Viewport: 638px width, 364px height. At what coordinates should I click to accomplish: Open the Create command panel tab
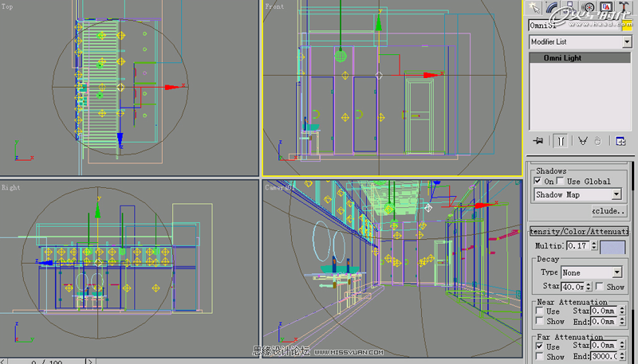coord(534,7)
